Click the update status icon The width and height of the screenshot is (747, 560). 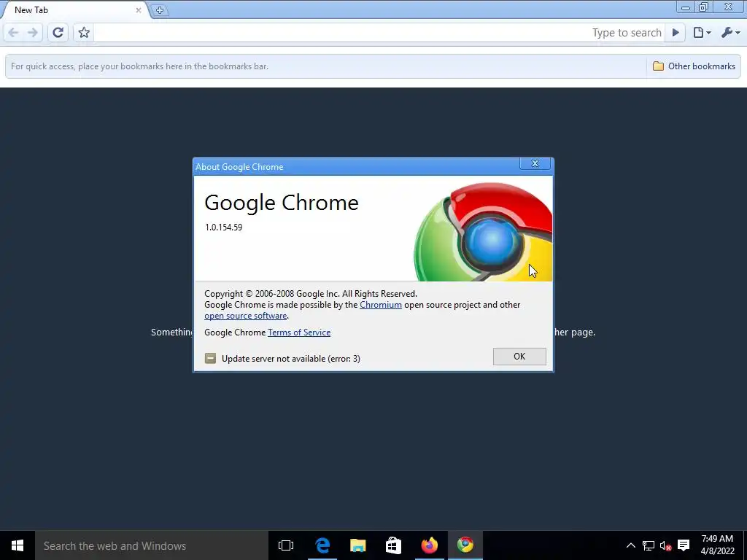pos(210,359)
